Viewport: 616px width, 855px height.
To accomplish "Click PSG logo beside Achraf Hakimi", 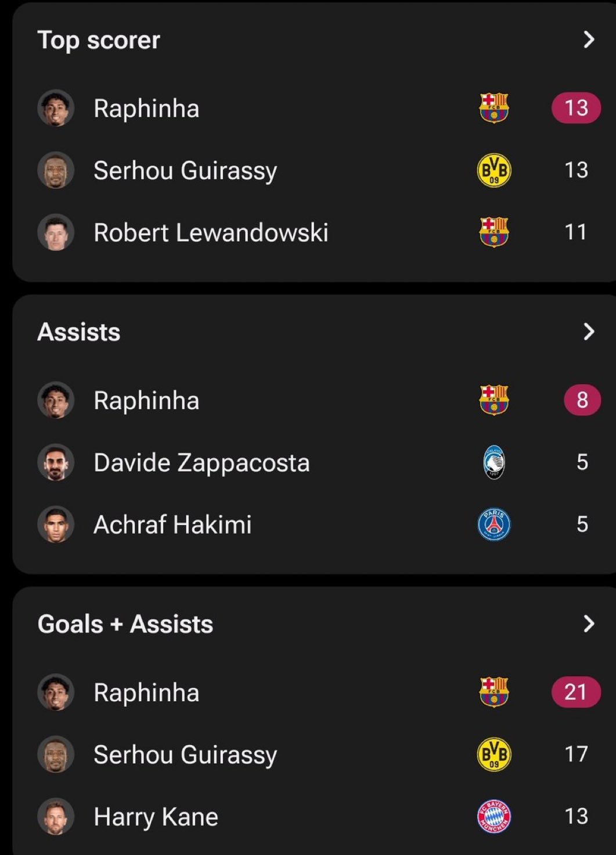I will (494, 525).
